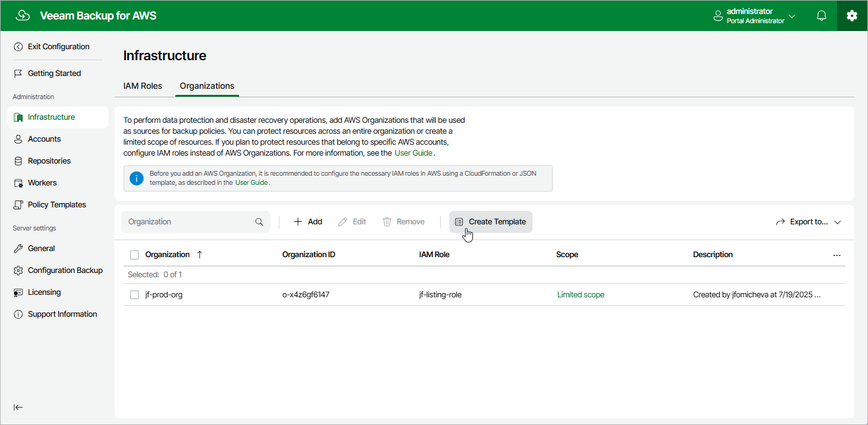The image size is (868, 425).
Task: Click the Create Template list icon
Action: point(459,222)
